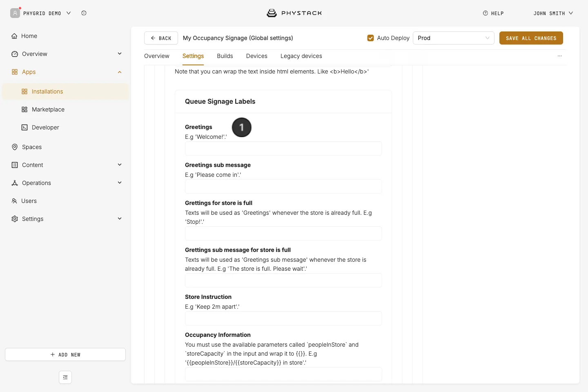Expand the Phygrid Demo tenant dropdown
This screenshot has height=392, width=588.
coord(69,13)
